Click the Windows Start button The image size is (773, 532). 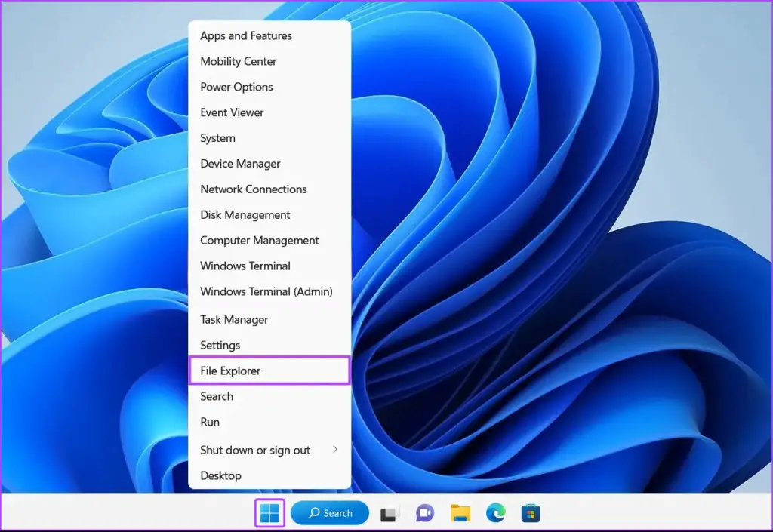tap(269, 514)
